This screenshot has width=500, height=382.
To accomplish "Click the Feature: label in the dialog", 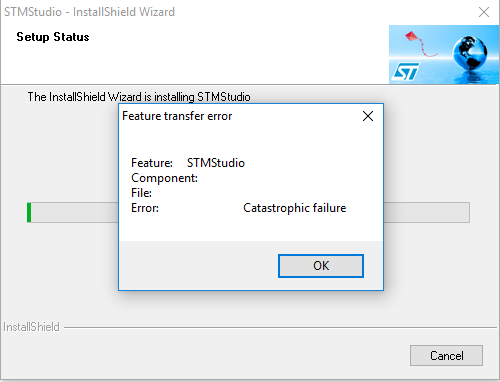I will (152, 163).
